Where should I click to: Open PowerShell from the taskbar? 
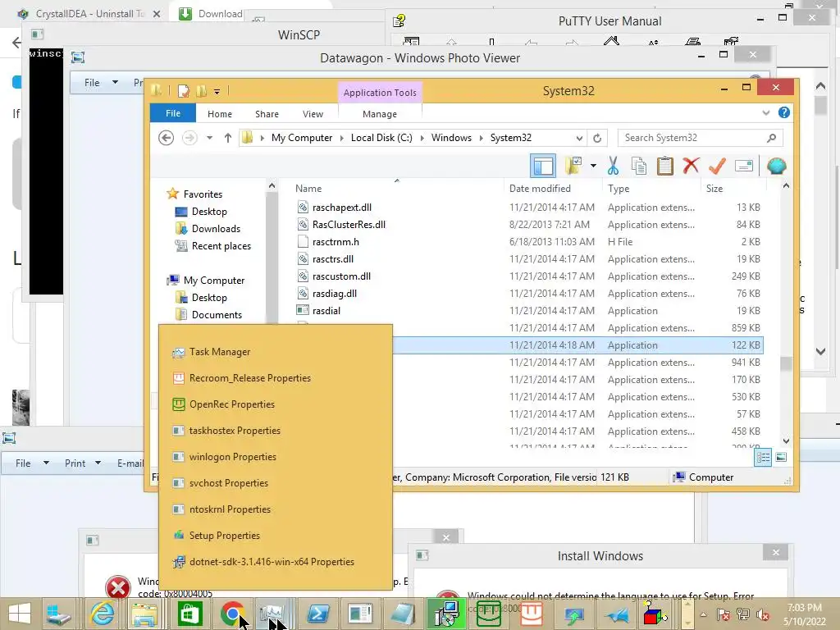(318, 614)
